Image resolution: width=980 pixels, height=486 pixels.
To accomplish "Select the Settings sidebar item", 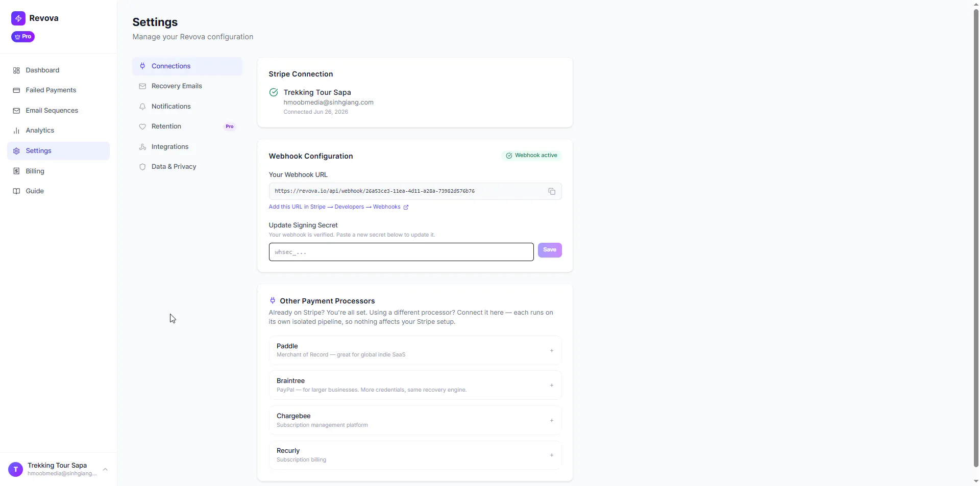I will tap(58, 151).
